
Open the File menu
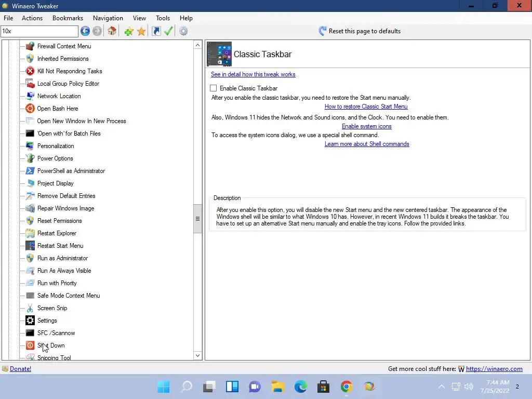pos(8,18)
